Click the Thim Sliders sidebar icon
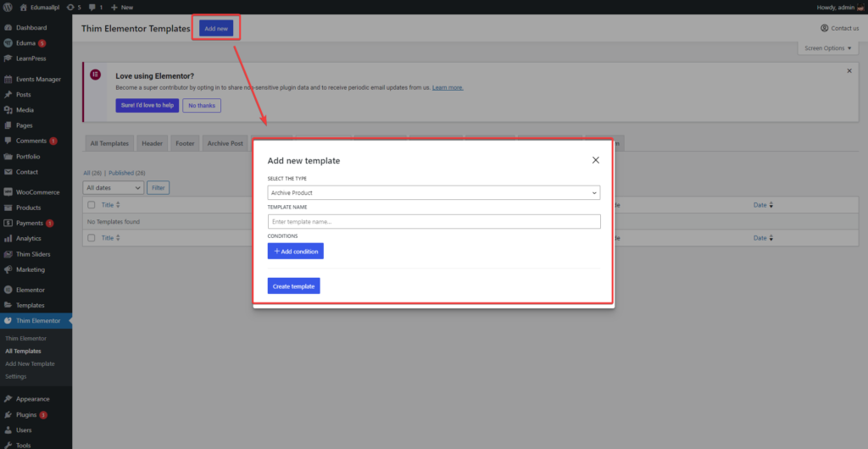This screenshot has width=868, height=449. [x=8, y=254]
